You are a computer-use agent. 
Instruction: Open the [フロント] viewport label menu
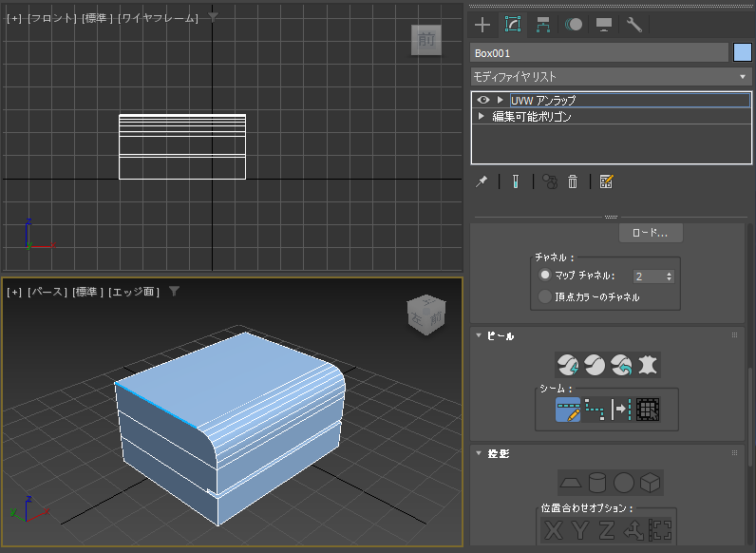(52, 18)
